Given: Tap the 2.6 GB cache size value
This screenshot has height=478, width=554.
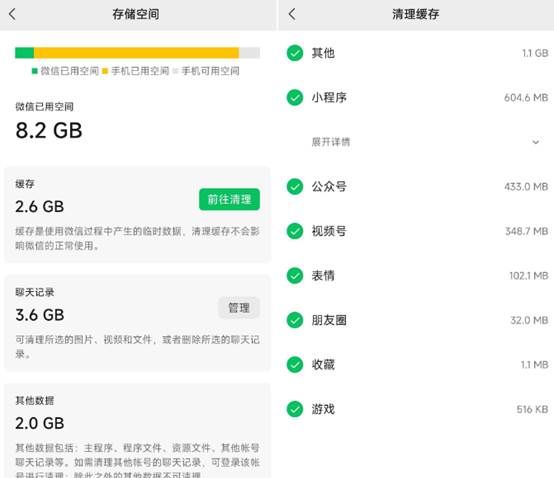Looking at the screenshot, I should [40, 207].
